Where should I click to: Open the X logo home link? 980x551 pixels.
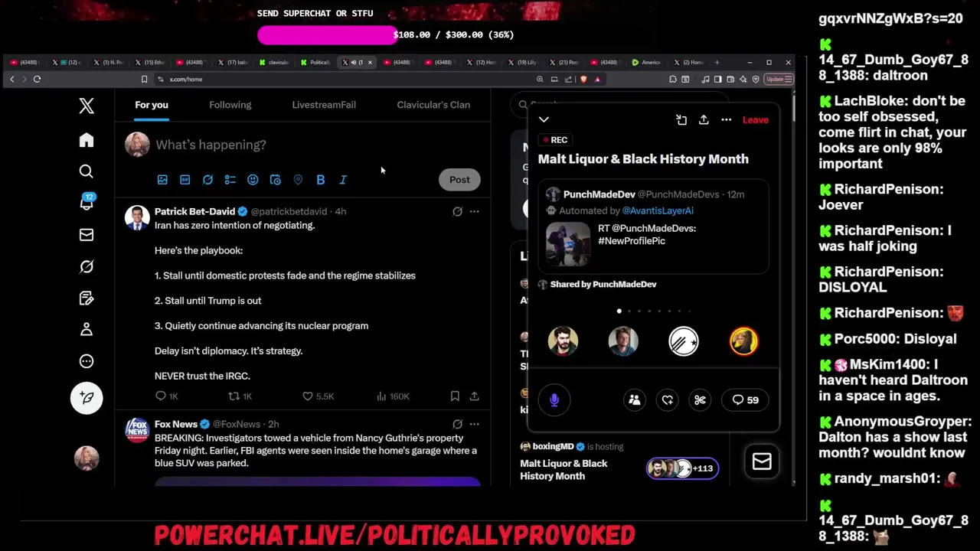(x=87, y=106)
